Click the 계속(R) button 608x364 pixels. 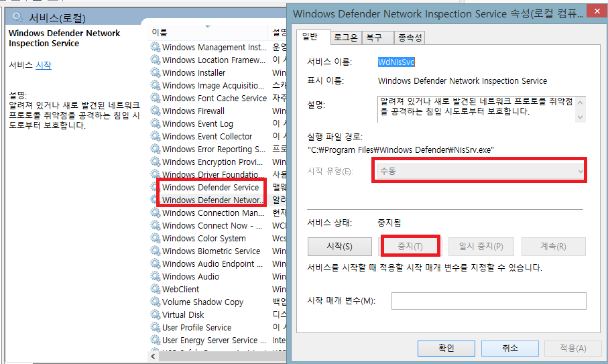click(x=553, y=247)
